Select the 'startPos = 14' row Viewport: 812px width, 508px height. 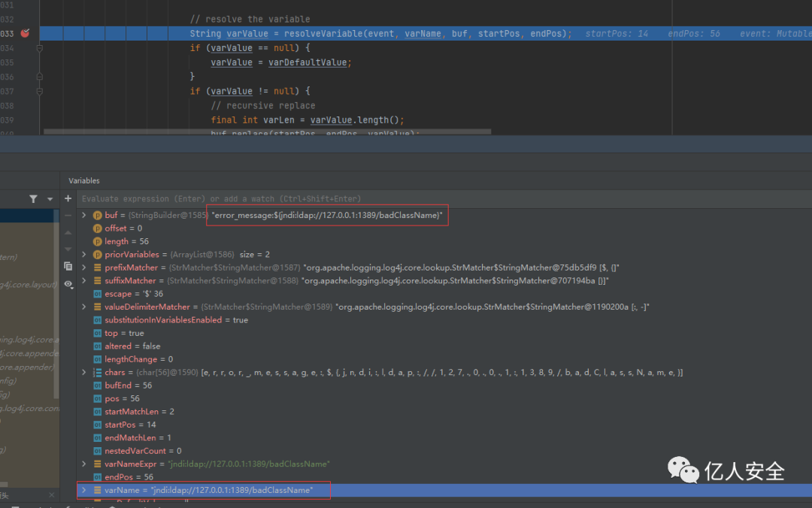(444, 425)
